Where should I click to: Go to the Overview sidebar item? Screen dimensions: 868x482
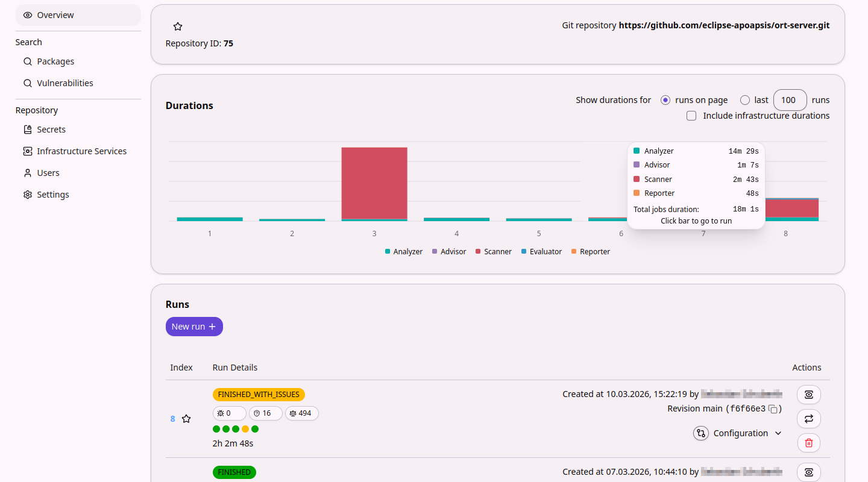78,15
